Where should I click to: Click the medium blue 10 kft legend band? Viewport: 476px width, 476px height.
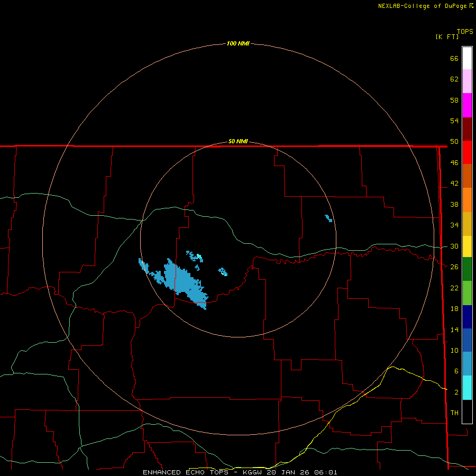click(x=467, y=340)
